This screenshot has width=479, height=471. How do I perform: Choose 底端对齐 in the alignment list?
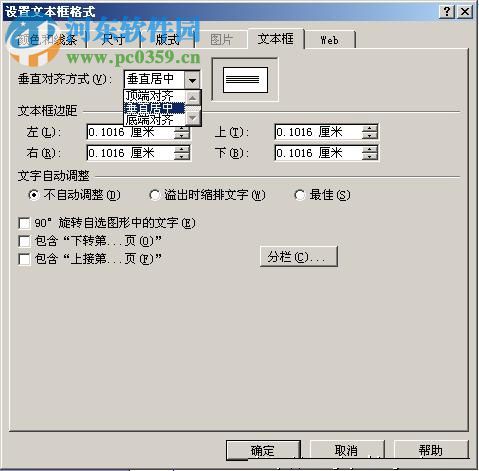(x=154, y=120)
